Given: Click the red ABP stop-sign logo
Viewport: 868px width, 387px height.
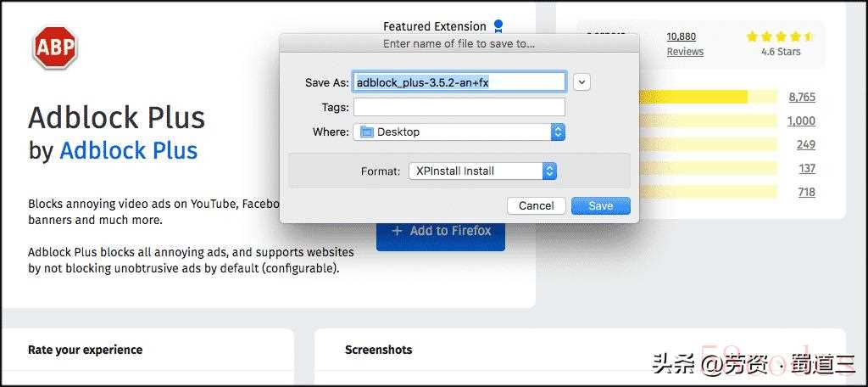Looking at the screenshot, I should tap(55, 48).
